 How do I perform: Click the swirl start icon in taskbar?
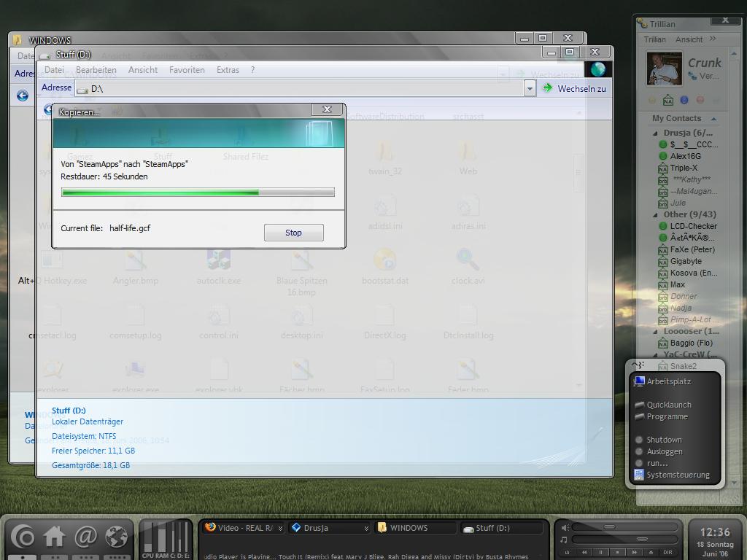click(23, 537)
